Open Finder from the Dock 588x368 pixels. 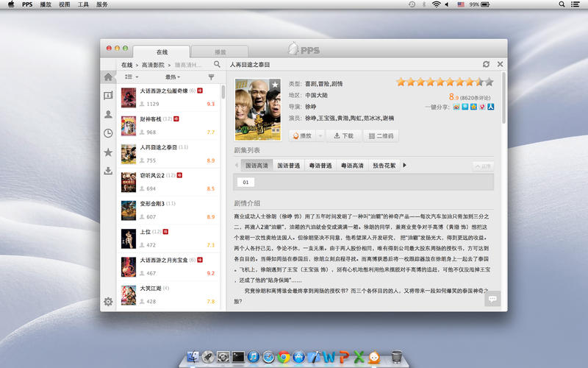[x=193, y=356]
